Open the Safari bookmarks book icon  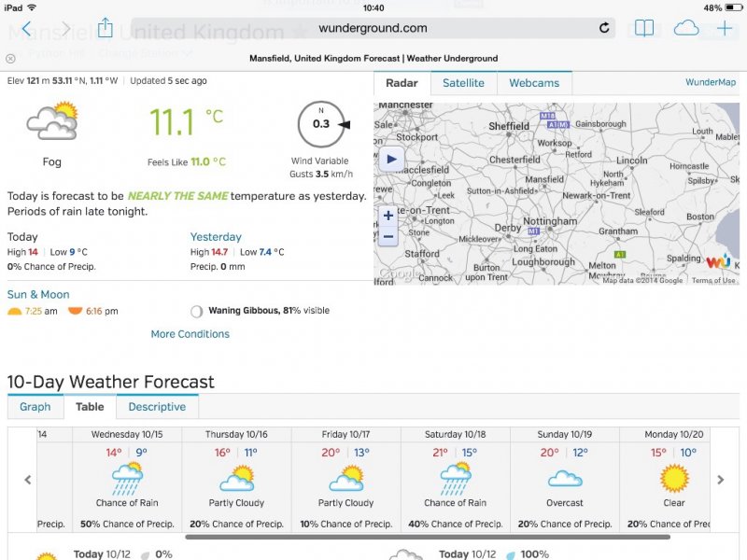[x=644, y=28]
